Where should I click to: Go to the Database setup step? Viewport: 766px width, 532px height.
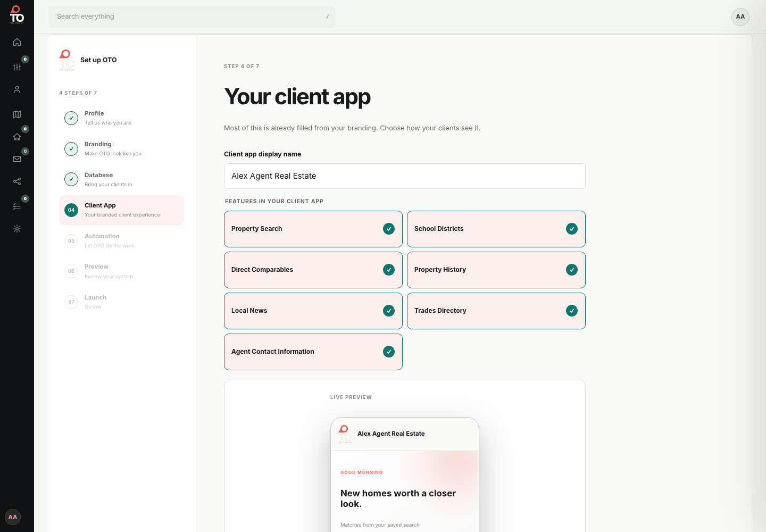(121, 180)
